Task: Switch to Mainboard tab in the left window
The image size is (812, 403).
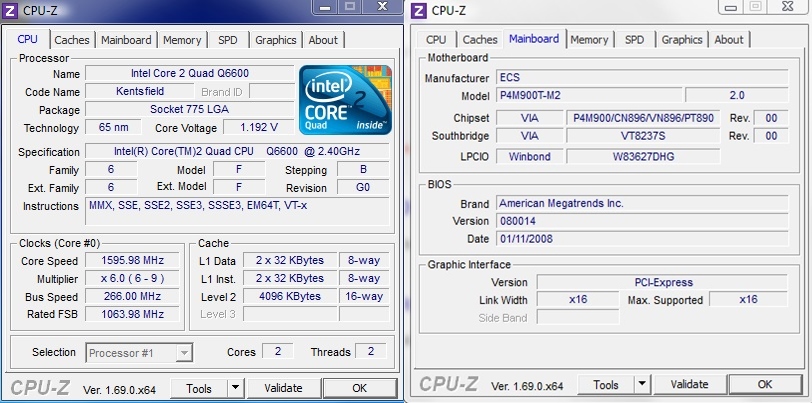Action: (x=126, y=40)
